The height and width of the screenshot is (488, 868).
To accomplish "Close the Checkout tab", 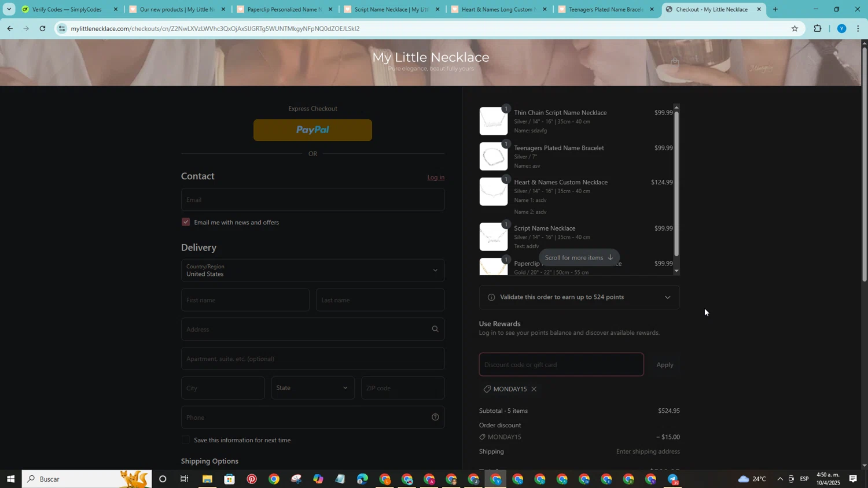I will [x=759, y=9].
